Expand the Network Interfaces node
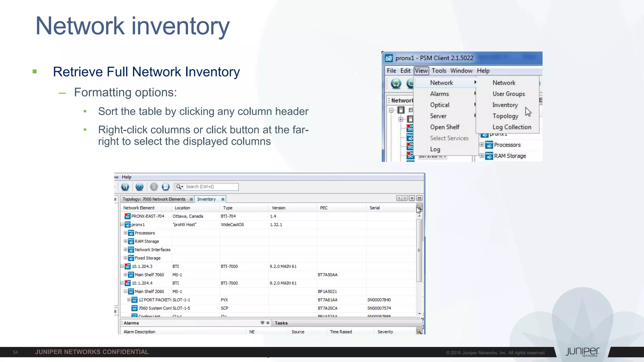This screenshot has width=644, height=362. 125,250
